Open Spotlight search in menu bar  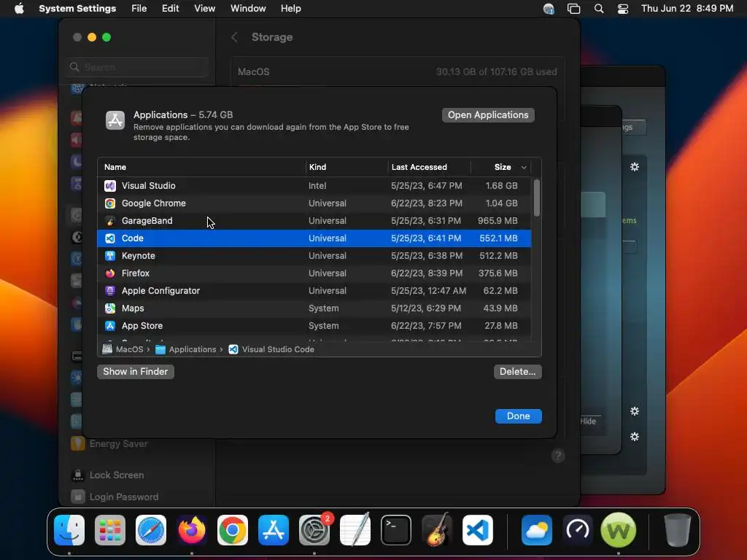coord(599,9)
